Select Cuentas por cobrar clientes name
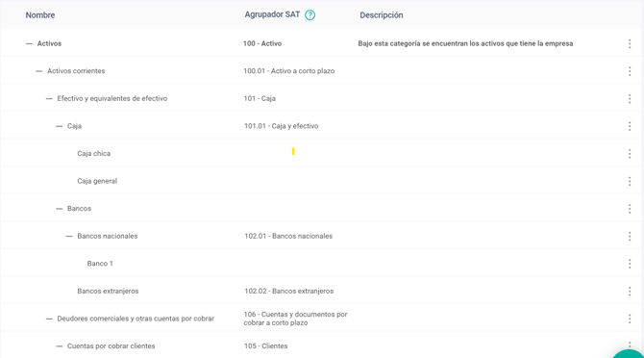Screen dimensions: 644x358 click(x=111, y=346)
